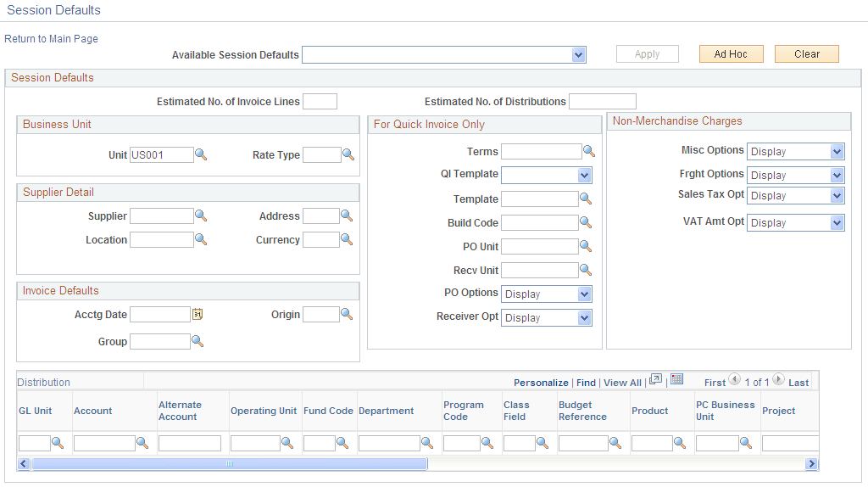868x487 pixels.
Task: Click the Distribution horizontal scrollbar thumb
Action: point(230,464)
